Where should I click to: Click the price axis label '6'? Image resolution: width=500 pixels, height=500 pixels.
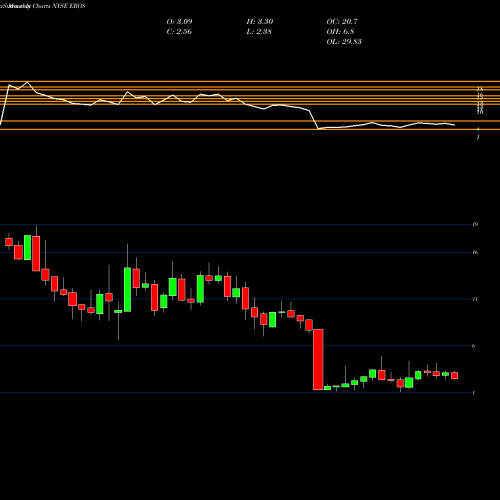(x=474, y=346)
